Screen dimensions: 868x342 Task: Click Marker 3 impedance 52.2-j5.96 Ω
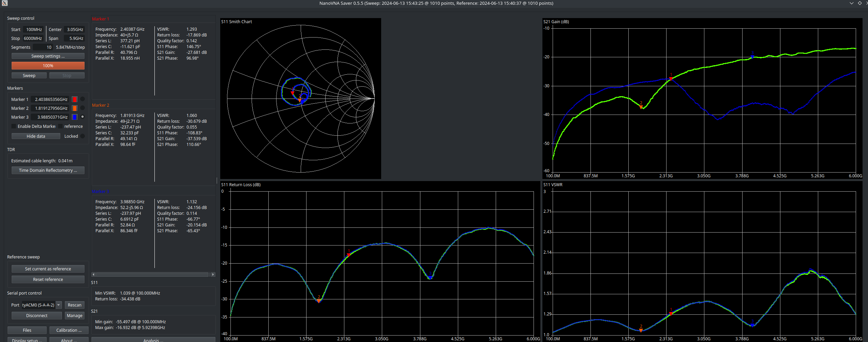[x=132, y=207]
